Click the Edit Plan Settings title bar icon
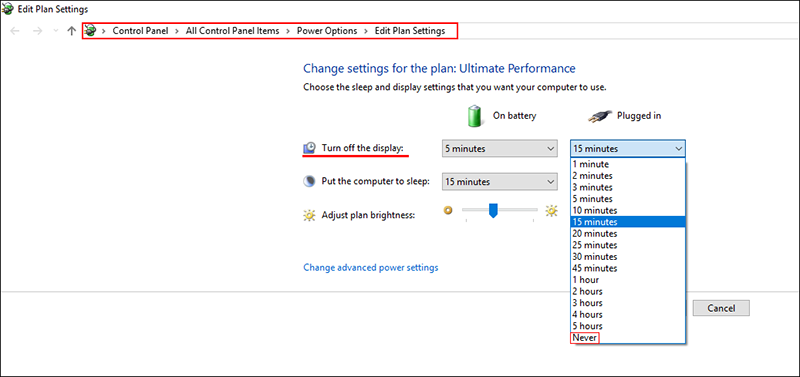The width and height of the screenshot is (800, 377). tap(8, 9)
